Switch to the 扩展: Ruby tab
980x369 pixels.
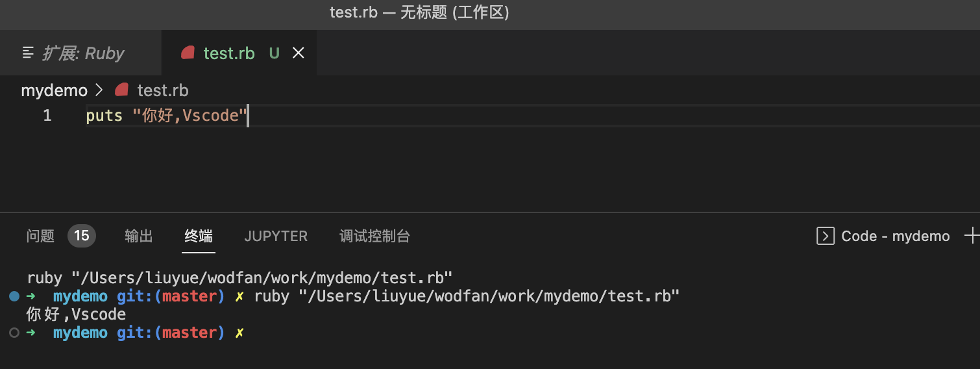(x=82, y=53)
